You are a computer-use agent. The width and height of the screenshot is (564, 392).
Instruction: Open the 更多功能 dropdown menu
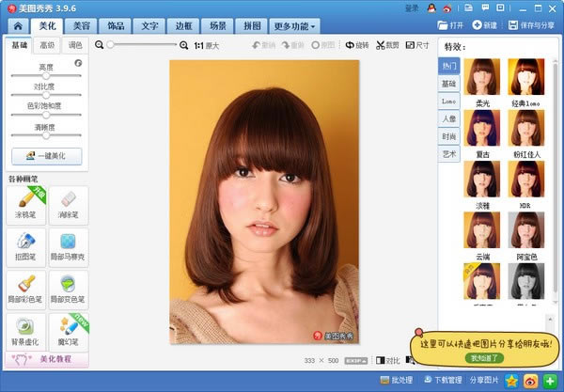coord(293,25)
